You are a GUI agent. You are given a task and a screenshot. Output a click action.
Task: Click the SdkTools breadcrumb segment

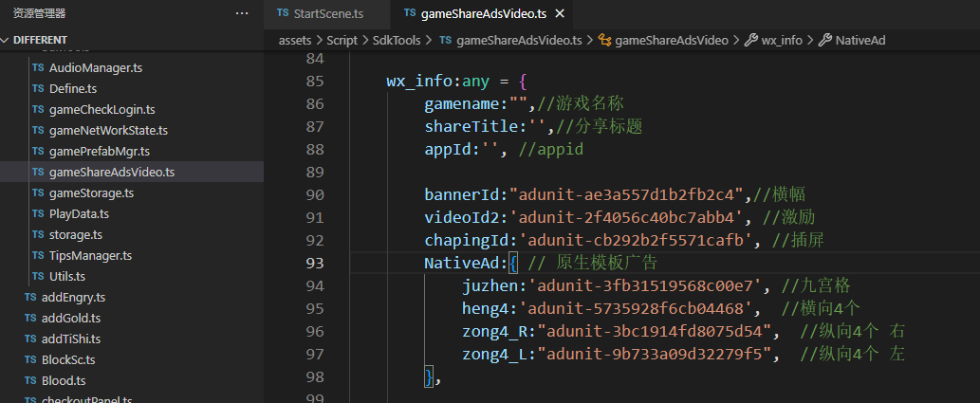(397, 40)
